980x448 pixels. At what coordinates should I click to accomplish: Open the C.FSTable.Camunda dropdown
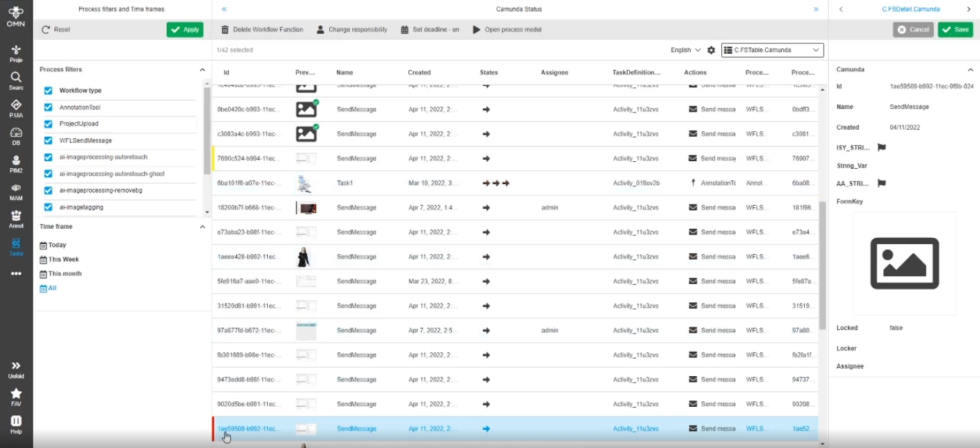772,50
